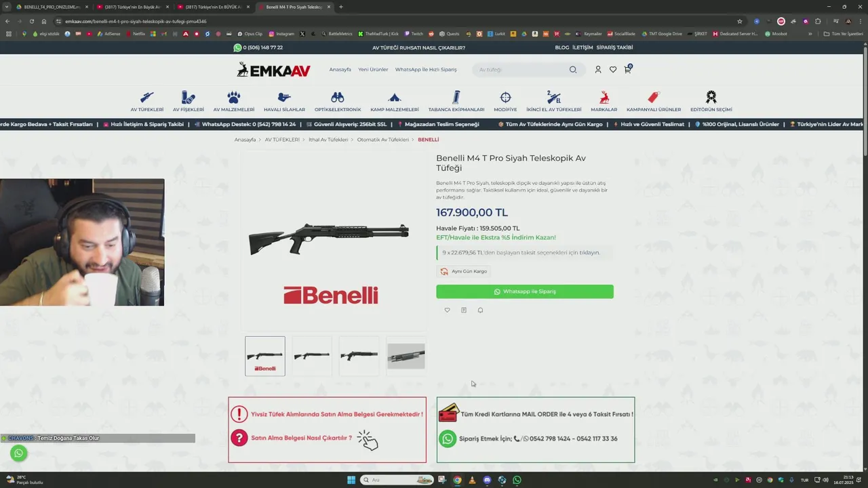Image resolution: width=868 pixels, height=488 pixels.
Task: Click the main Benelli shotgun product image
Action: click(329, 239)
